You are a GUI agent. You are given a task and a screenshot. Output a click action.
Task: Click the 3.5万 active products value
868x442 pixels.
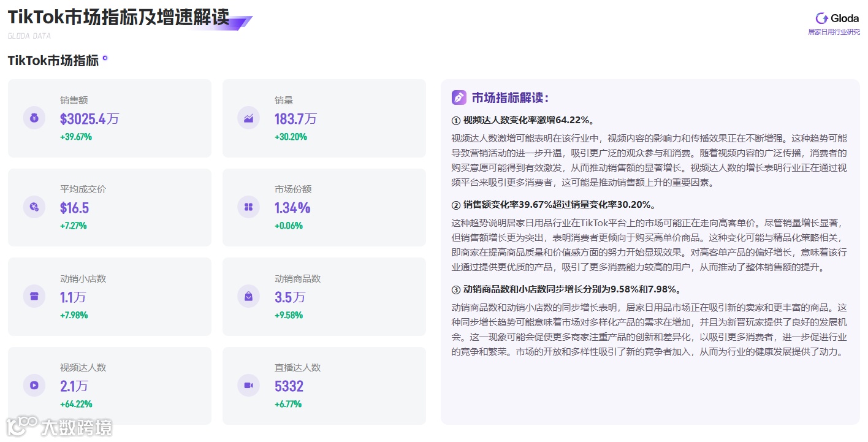[x=290, y=297]
